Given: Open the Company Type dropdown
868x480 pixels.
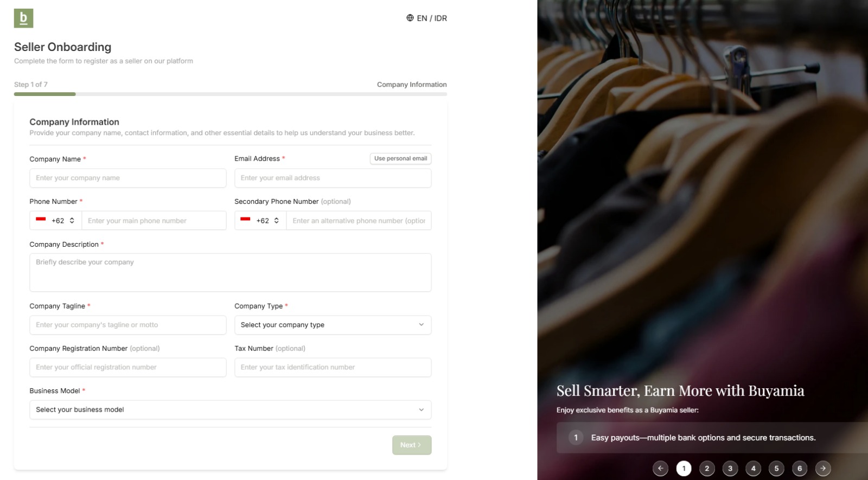Looking at the screenshot, I should (x=333, y=325).
